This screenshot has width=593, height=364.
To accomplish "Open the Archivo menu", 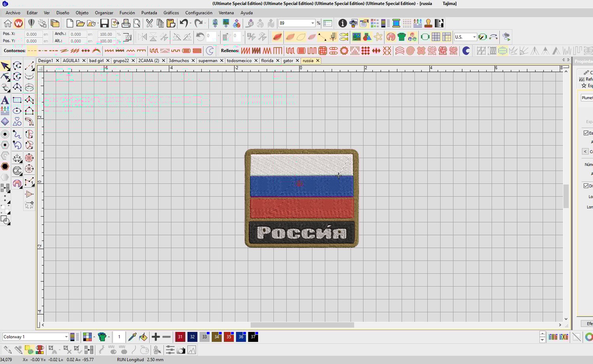I will tap(13, 13).
